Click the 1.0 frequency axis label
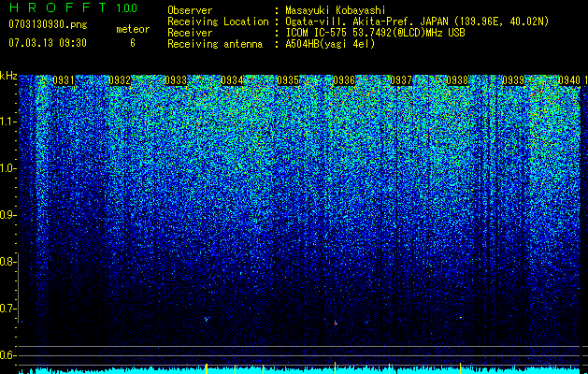The width and height of the screenshot is (588, 374). pos(7,168)
